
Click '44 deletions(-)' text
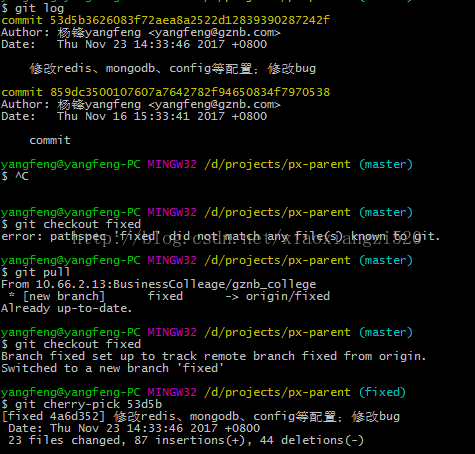coord(312,440)
